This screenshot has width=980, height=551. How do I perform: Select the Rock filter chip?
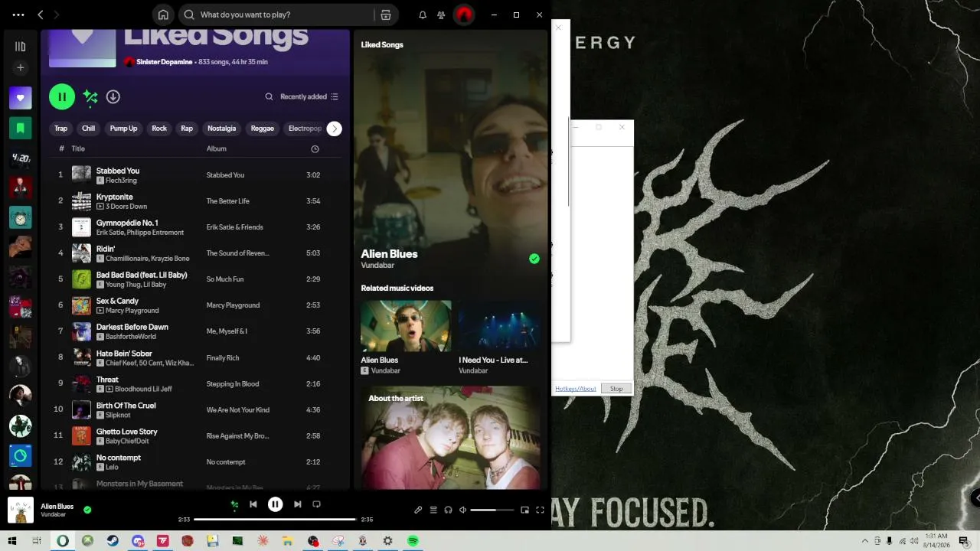coord(159,129)
